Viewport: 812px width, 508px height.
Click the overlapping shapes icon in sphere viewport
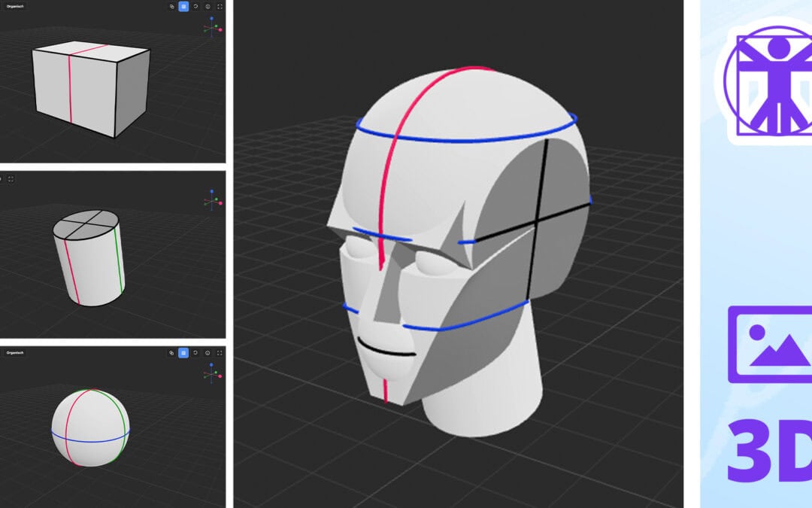coord(171,353)
